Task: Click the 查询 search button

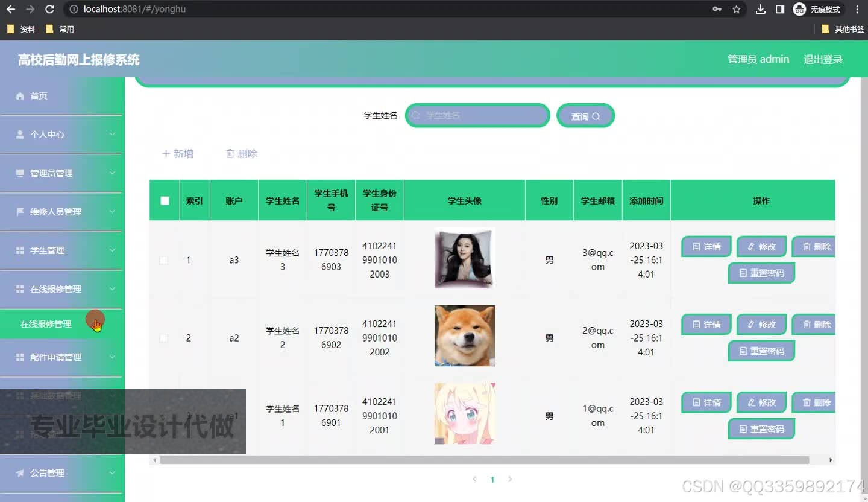Action: click(585, 116)
